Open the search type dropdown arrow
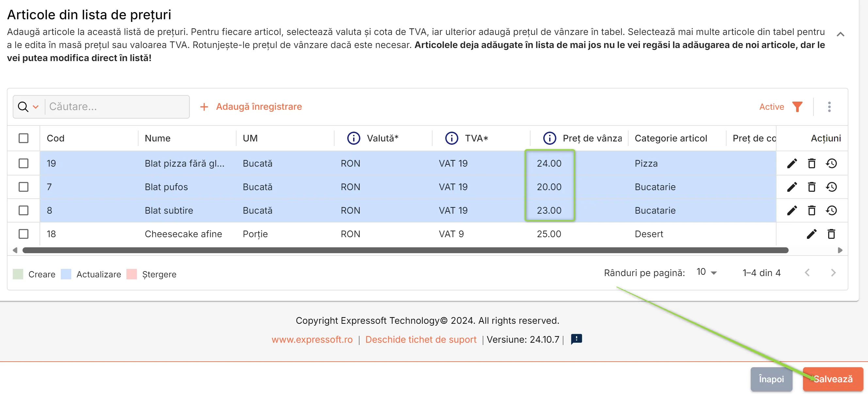Screen dimensions: 868x394 35,107
